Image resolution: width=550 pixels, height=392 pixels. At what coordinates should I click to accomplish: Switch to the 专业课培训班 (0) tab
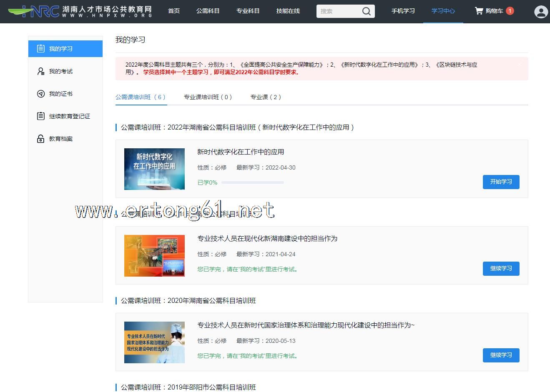click(x=208, y=97)
